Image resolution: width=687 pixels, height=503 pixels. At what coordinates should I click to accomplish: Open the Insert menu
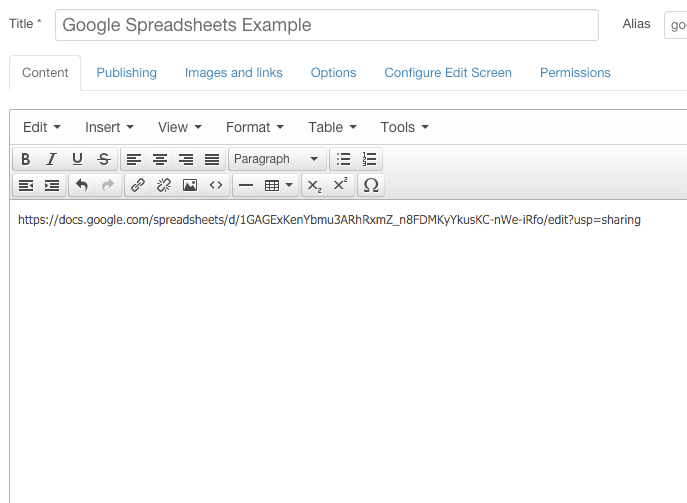(109, 127)
